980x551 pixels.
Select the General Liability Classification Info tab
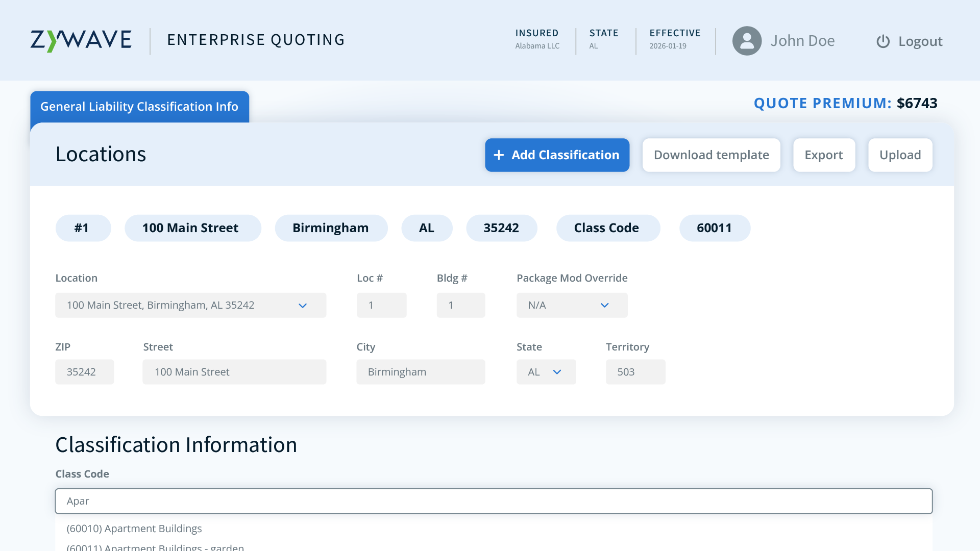click(x=139, y=107)
